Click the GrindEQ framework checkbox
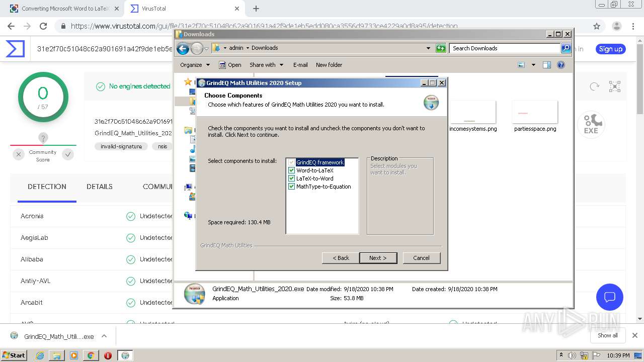Screen dimensions: 644x362 tap(291, 162)
